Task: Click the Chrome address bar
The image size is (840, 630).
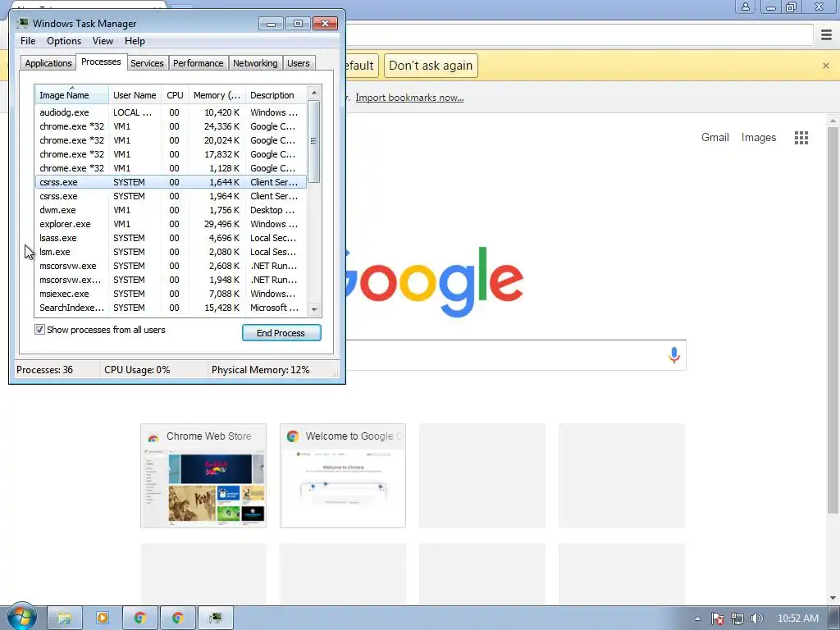Action: click(578, 35)
